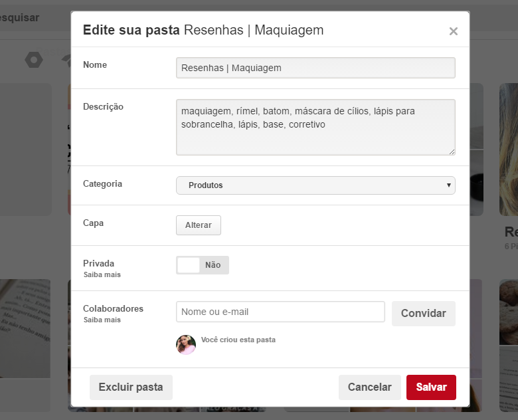Click the Convidar button
This screenshot has height=420, width=518.
pos(423,313)
